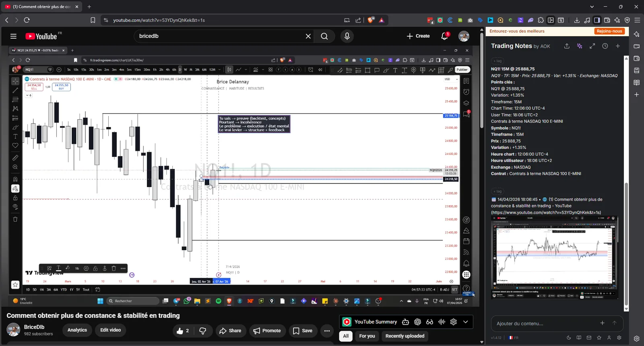
Task: Open Brave Wallet in the toolbar
Action: point(607,20)
